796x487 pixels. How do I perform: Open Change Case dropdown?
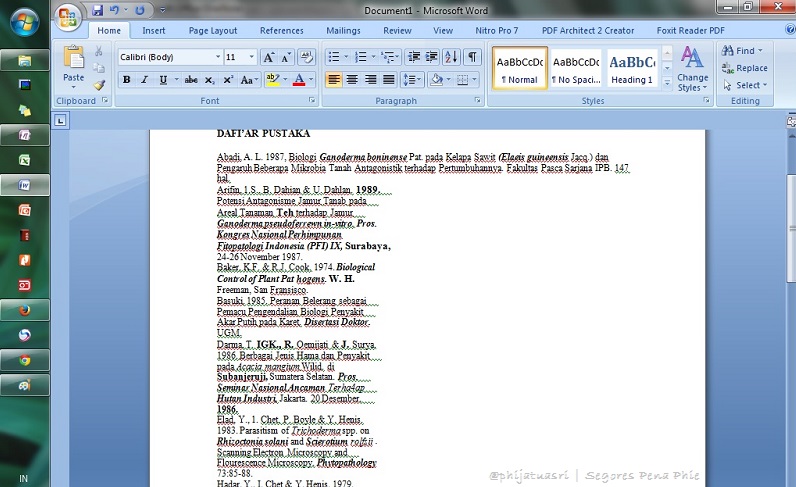tap(249, 80)
